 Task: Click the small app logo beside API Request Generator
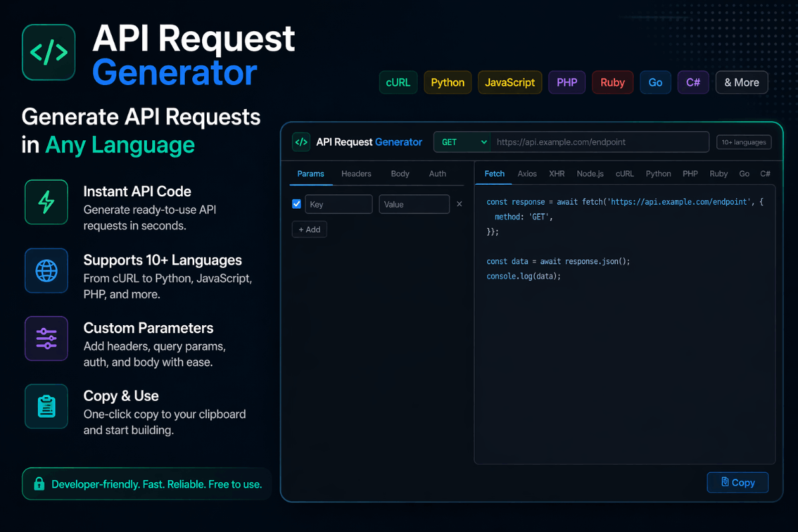tap(301, 142)
